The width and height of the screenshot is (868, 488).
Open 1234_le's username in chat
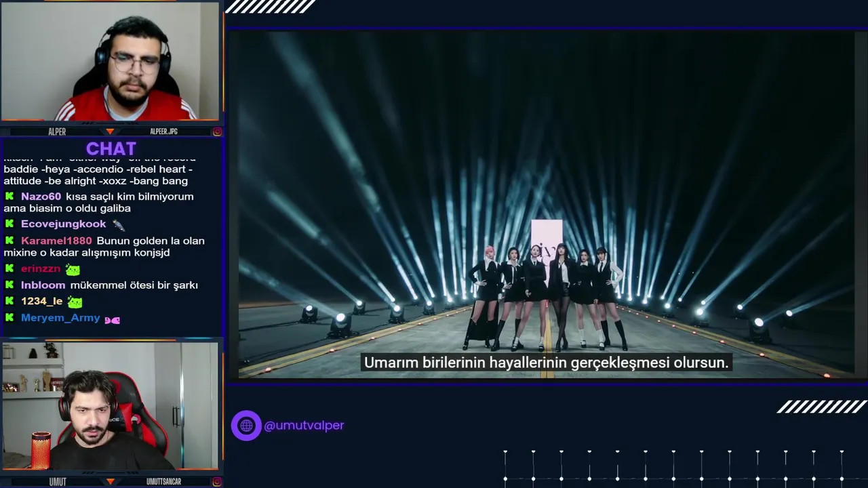point(42,302)
